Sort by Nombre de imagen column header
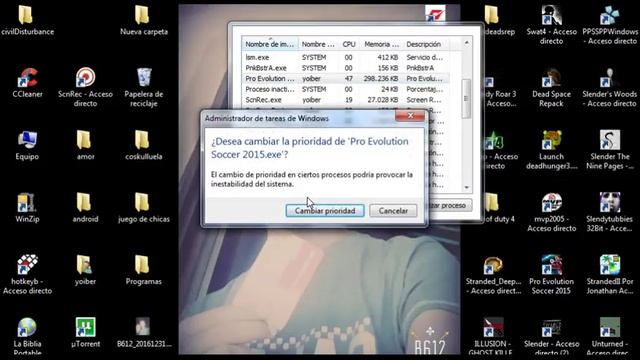This screenshot has width=640, height=360. click(270, 44)
